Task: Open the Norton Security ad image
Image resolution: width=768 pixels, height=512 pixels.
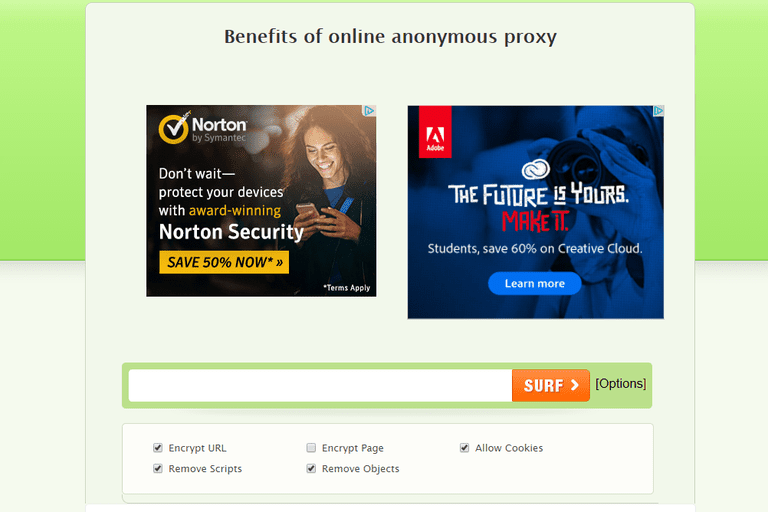Action: tap(261, 201)
